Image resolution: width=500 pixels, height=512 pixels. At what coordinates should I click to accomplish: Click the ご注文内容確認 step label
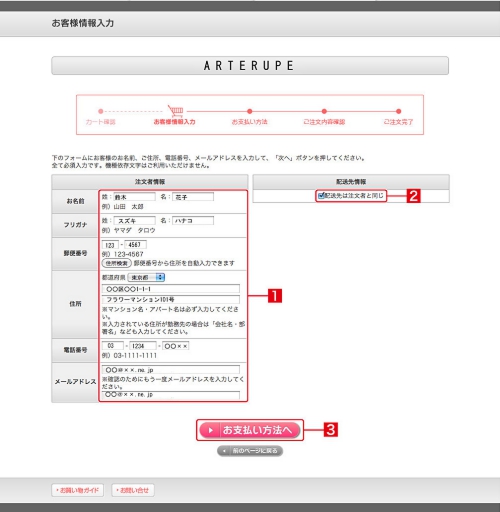(x=324, y=122)
